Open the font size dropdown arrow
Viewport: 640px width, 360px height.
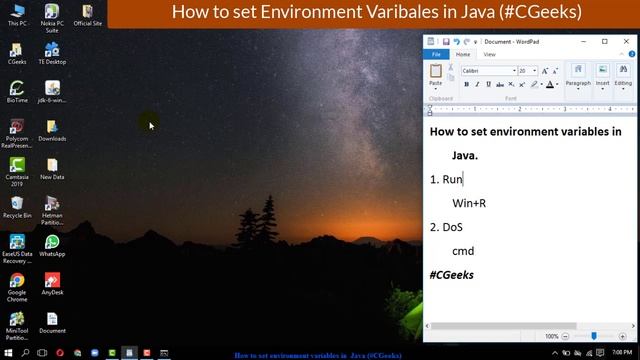(x=535, y=71)
